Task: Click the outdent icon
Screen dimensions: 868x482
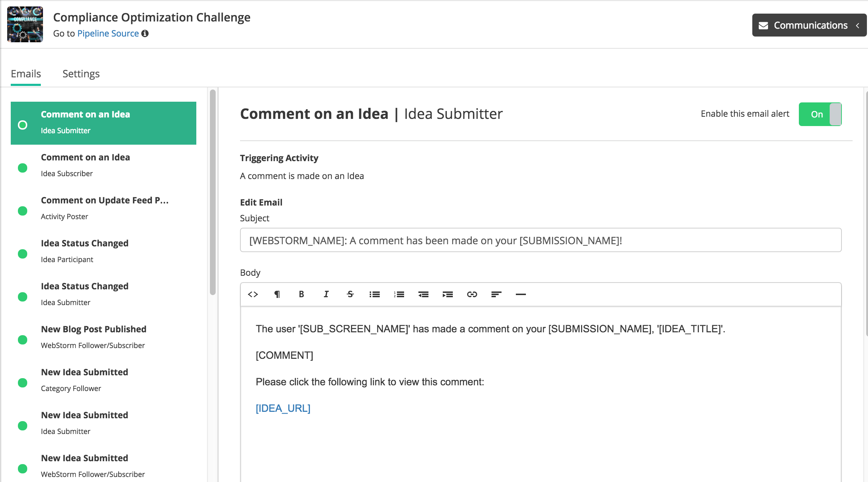Action: 423,294
